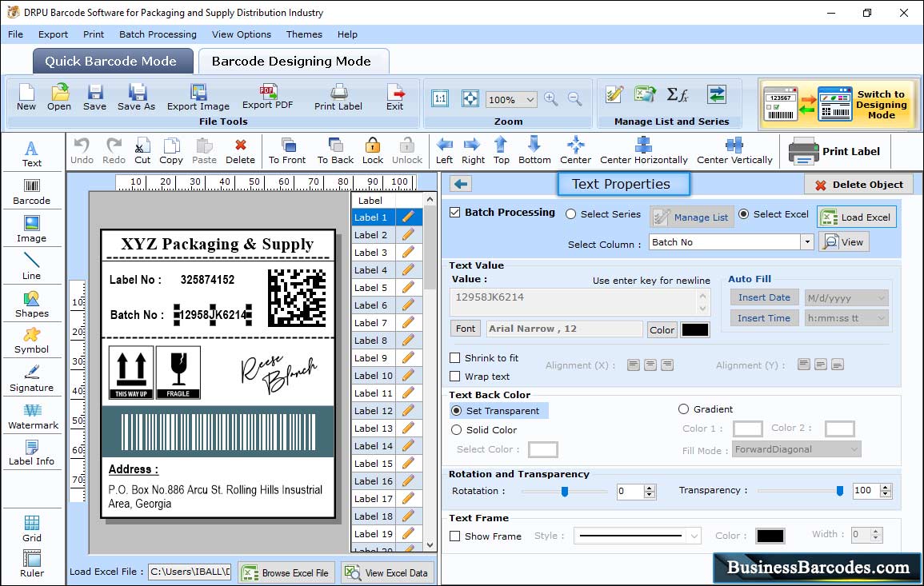Viewport: 924px width, 586px height.
Task: Add a Signature object
Action: [32, 379]
